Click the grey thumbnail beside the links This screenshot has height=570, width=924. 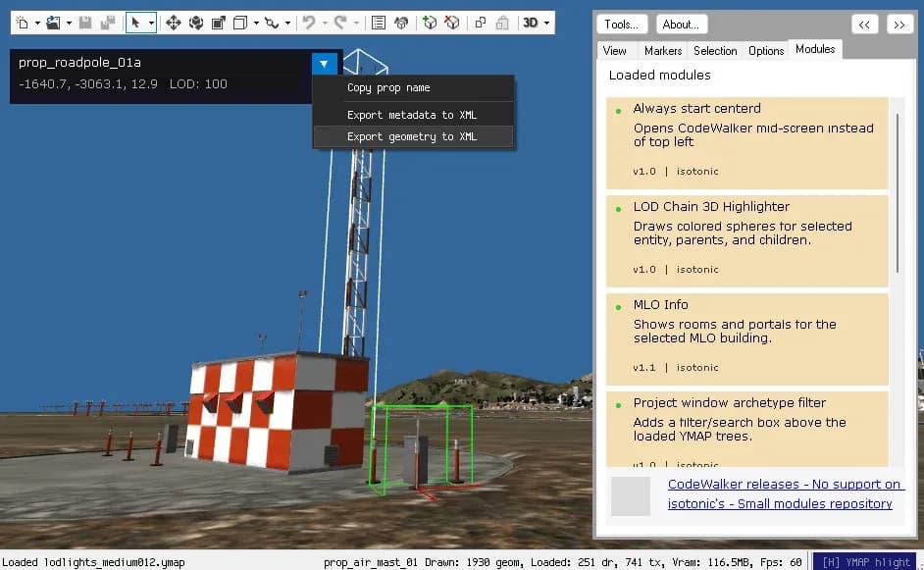coord(631,496)
